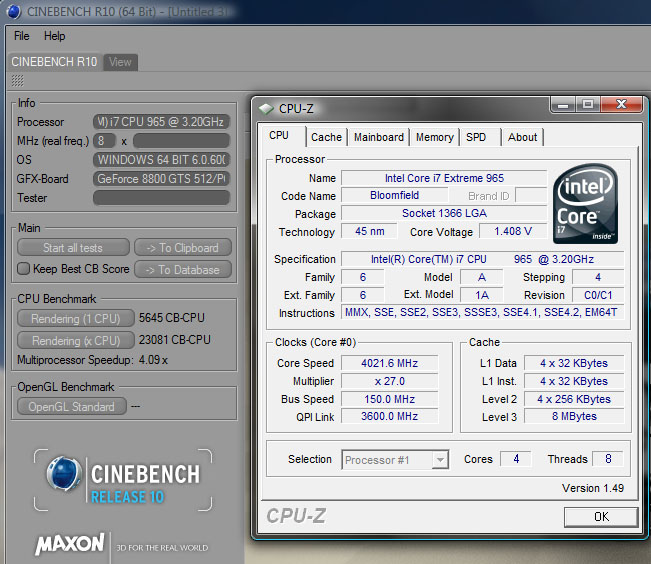Click the dotted grip handle below the tabs
The height and width of the screenshot is (564, 651).
(x=17, y=80)
